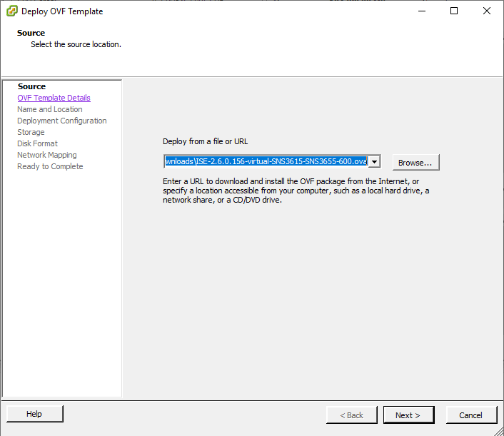Maximize the Deploy OVF Template window
This screenshot has height=436, width=504.
pos(454,11)
